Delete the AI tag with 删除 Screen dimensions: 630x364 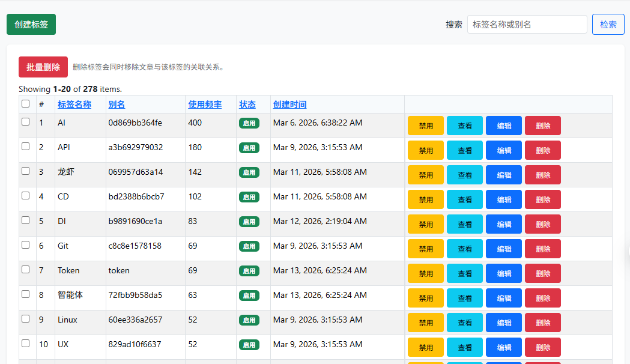[543, 126]
